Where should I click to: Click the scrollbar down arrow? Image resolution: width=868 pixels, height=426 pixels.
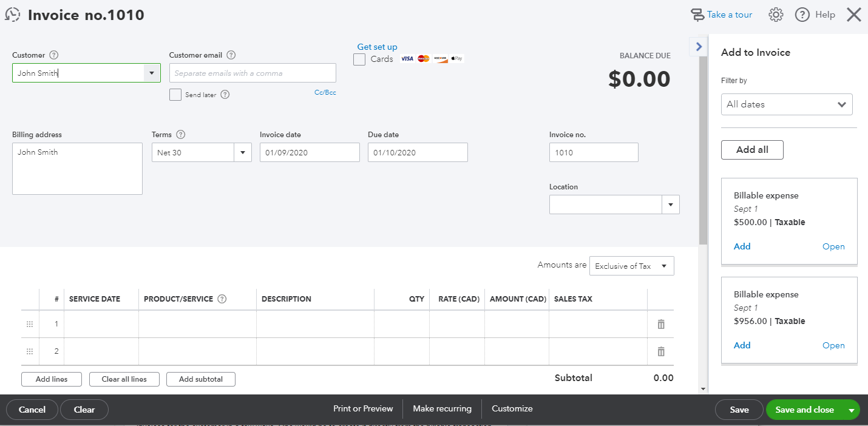click(x=703, y=389)
